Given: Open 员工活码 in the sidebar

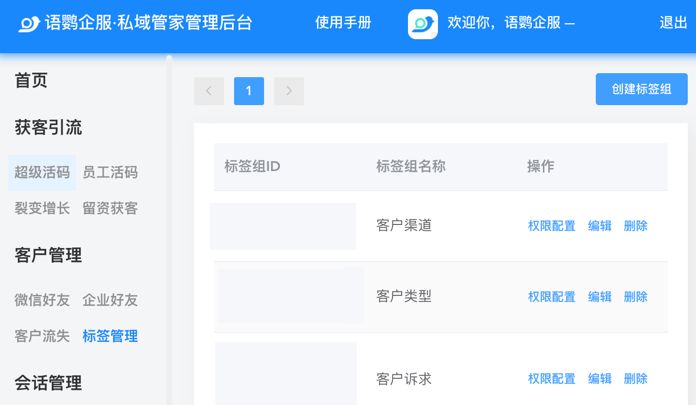Looking at the screenshot, I should point(110,172).
